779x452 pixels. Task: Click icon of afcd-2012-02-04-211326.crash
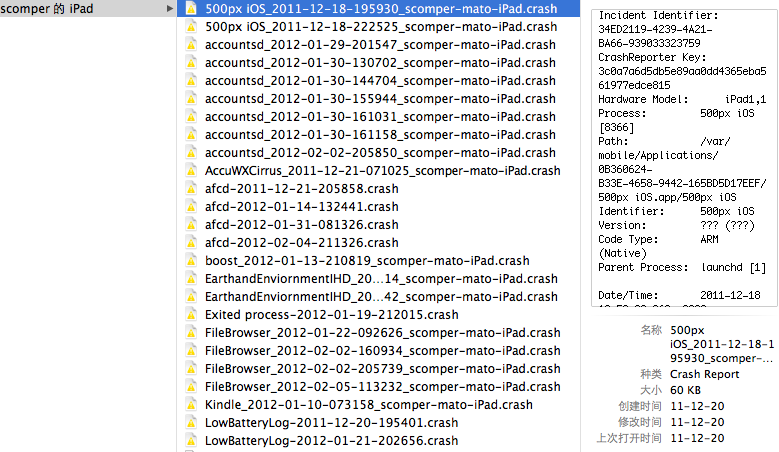191,243
